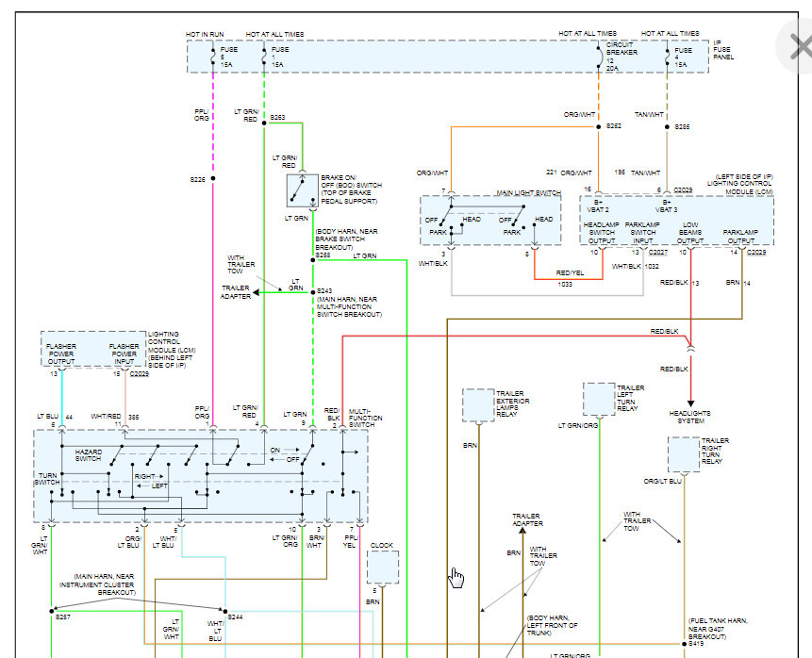Click the Clock component symbol
The image size is (812, 658).
coord(382,566)
